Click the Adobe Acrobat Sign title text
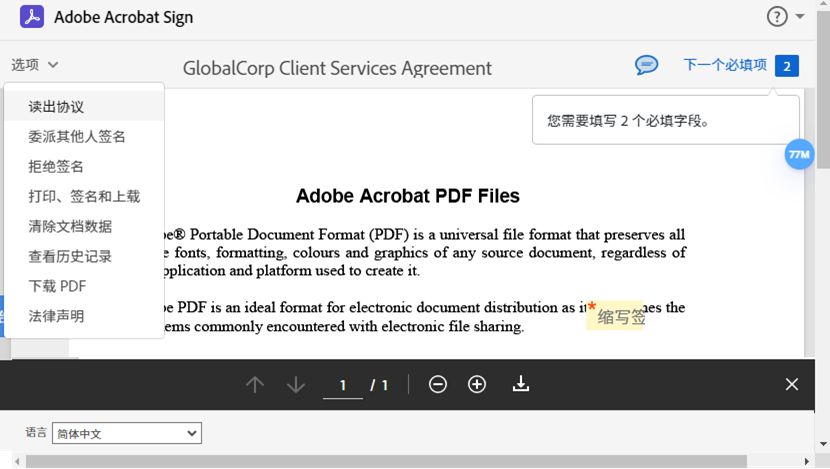Viewport: 830px width, 469px height. [123, 17]
